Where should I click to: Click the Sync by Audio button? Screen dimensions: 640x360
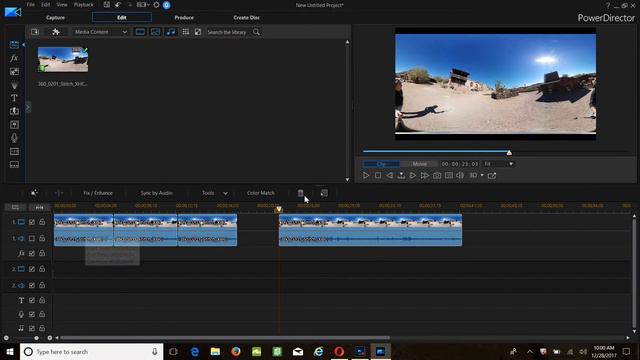[156, 193]
